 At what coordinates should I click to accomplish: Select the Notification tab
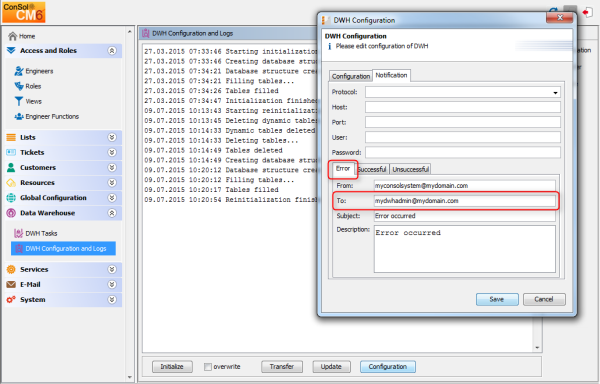point(391,75)
